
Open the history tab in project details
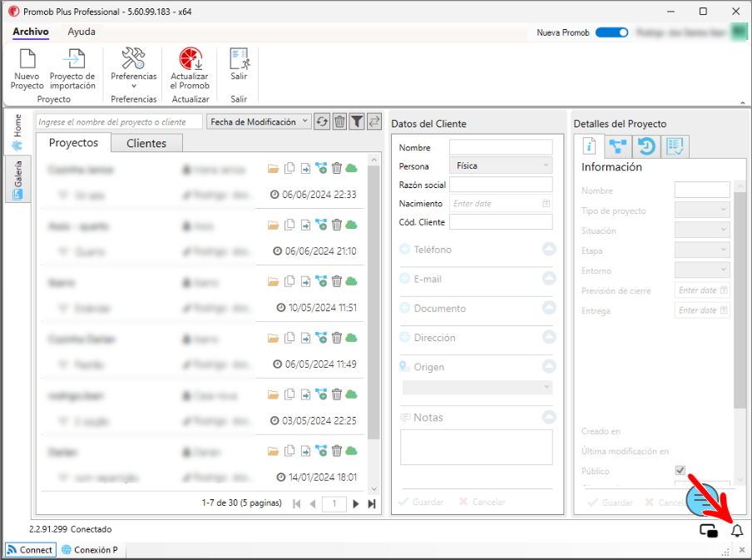(646, 146)
